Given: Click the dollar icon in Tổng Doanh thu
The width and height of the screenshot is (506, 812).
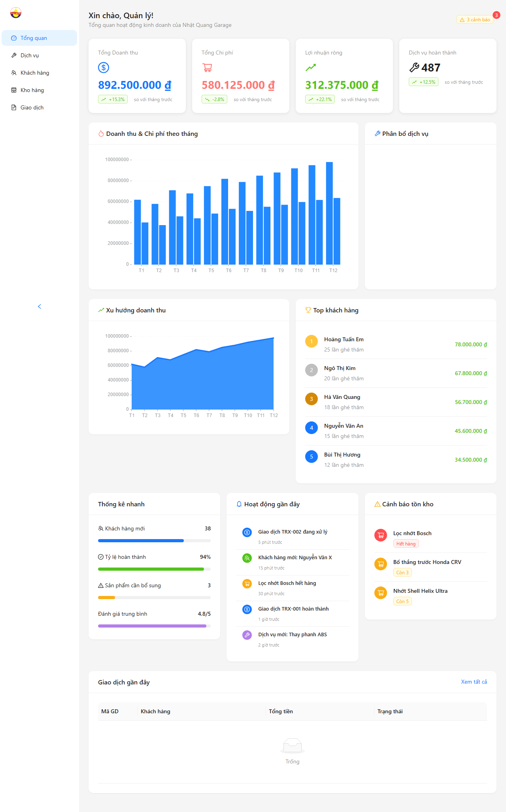Looking at the screenshot, I should coord(104,68).
